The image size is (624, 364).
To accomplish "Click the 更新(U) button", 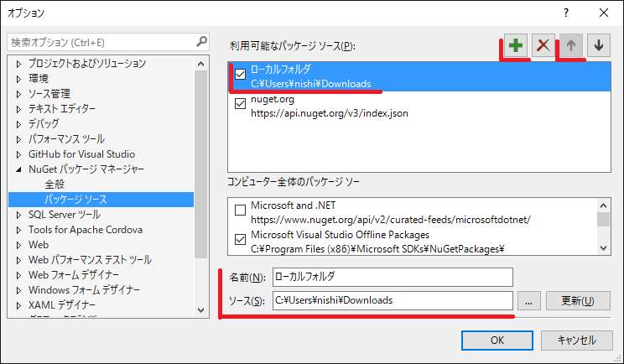I will (x=578, y=300).
